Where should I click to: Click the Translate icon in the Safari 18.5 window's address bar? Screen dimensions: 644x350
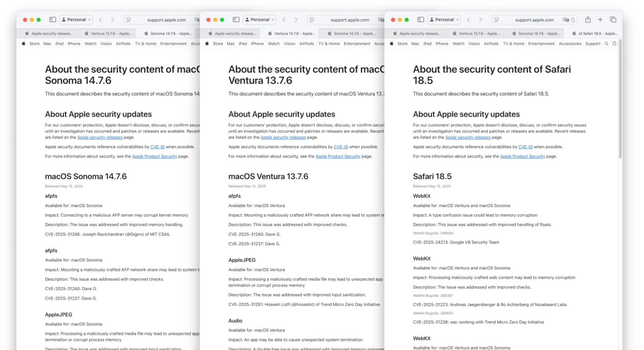(x=566, y=20)
